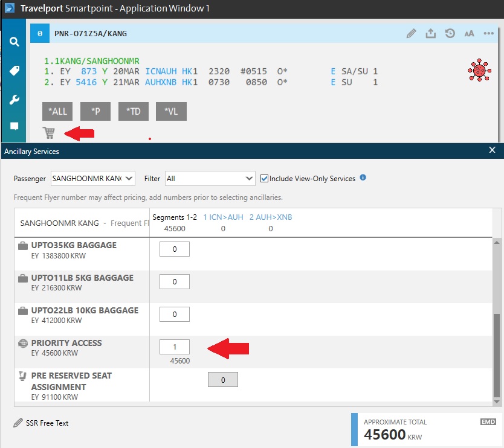This screenshot has width=504, height=448.
Task: Click the UPTO35KG BAGGAGE service name
Action: click(x=74, y=245)
